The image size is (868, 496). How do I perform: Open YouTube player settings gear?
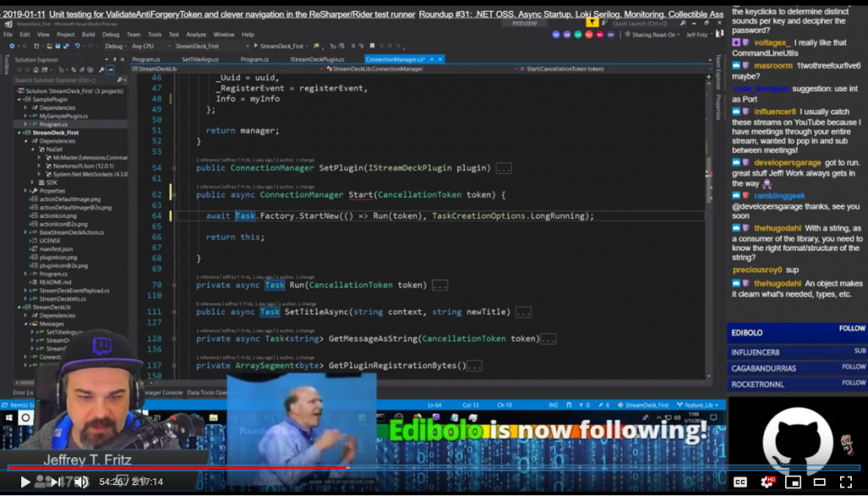point(767,482)
